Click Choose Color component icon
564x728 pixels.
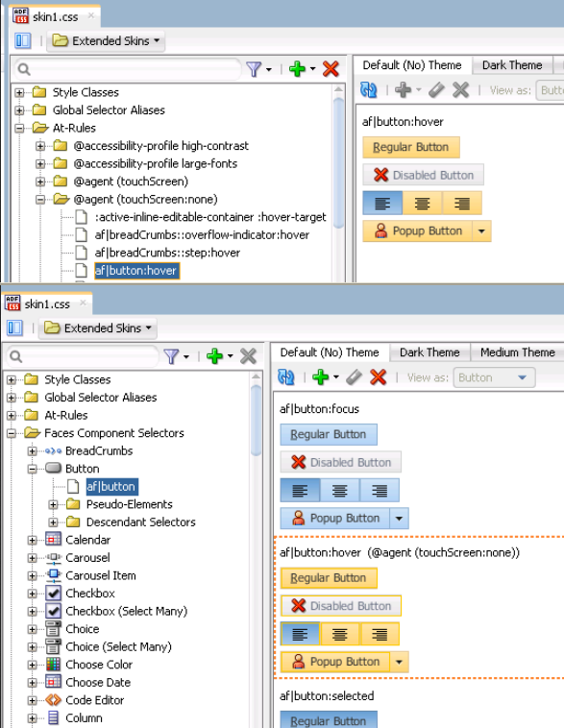[54, 665]
